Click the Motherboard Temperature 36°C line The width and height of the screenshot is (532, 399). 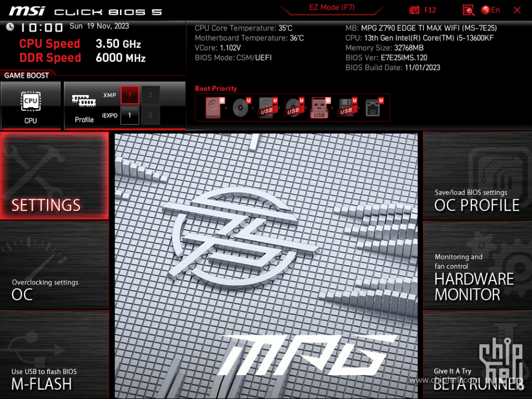(x=249, y=38)
